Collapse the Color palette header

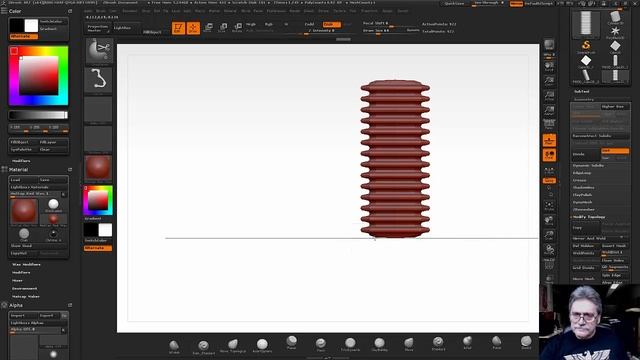click(x=15, y=11)
